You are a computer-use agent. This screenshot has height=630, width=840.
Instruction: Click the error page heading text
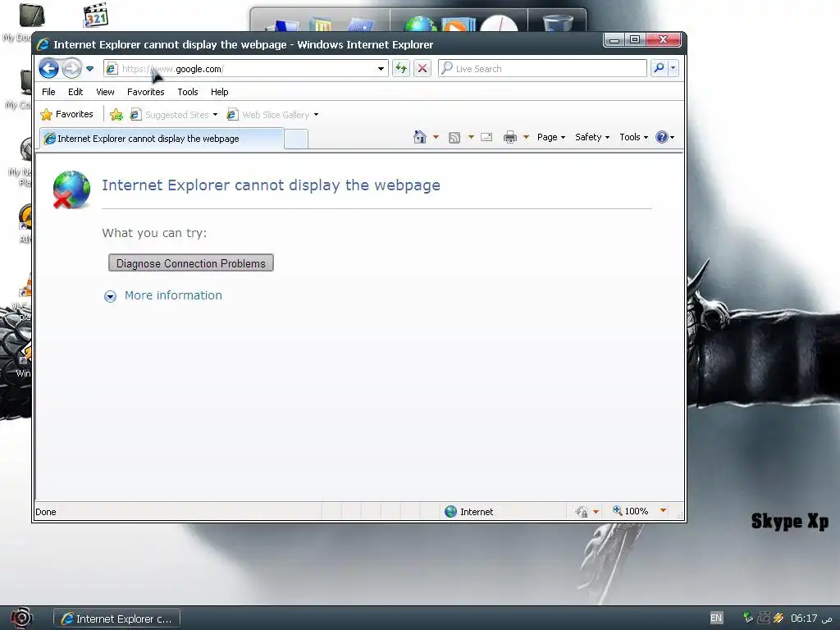tap(271, 185)
